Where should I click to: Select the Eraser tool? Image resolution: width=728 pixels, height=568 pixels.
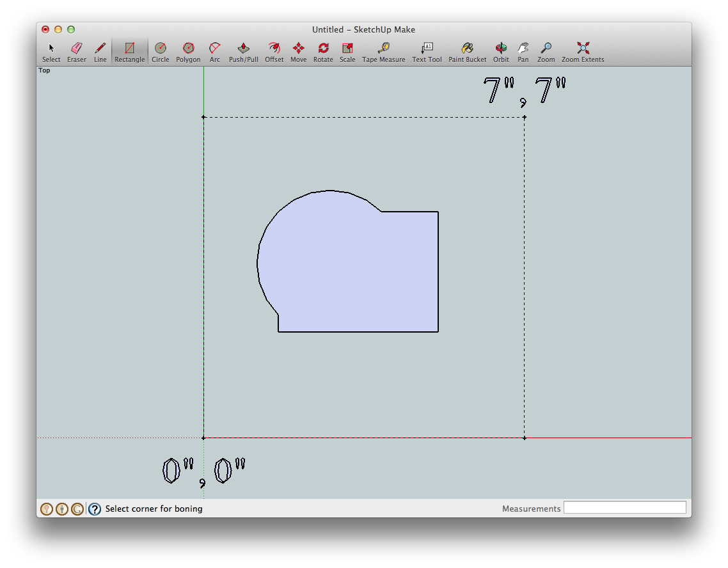coord(76,51)
